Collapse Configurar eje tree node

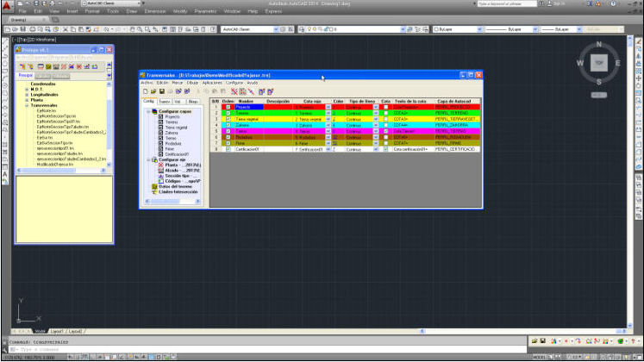click(x=148, y=159)
